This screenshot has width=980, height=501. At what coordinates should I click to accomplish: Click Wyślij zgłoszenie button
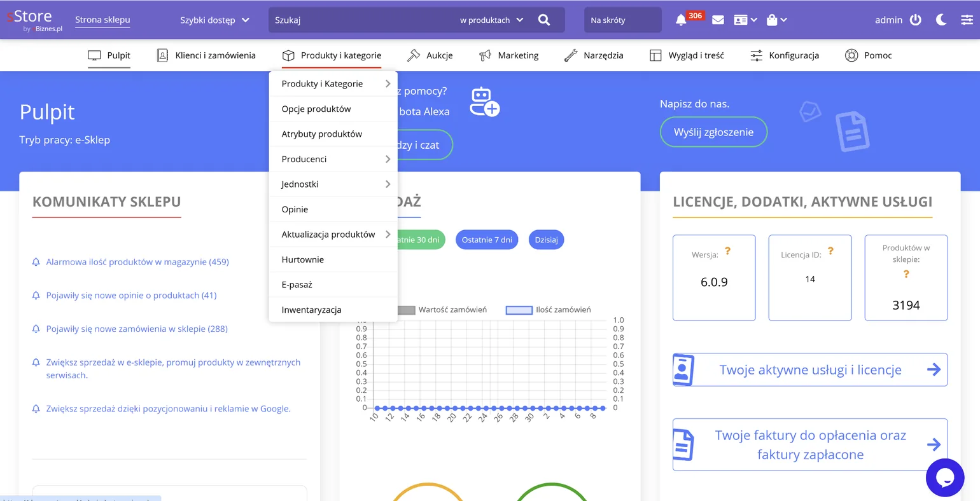pos(713,132)
